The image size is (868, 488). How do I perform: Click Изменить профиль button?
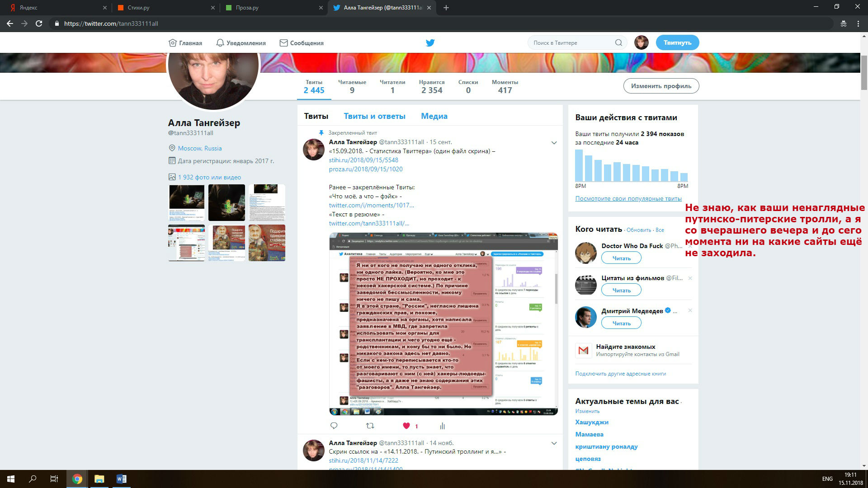coord(661,86)
